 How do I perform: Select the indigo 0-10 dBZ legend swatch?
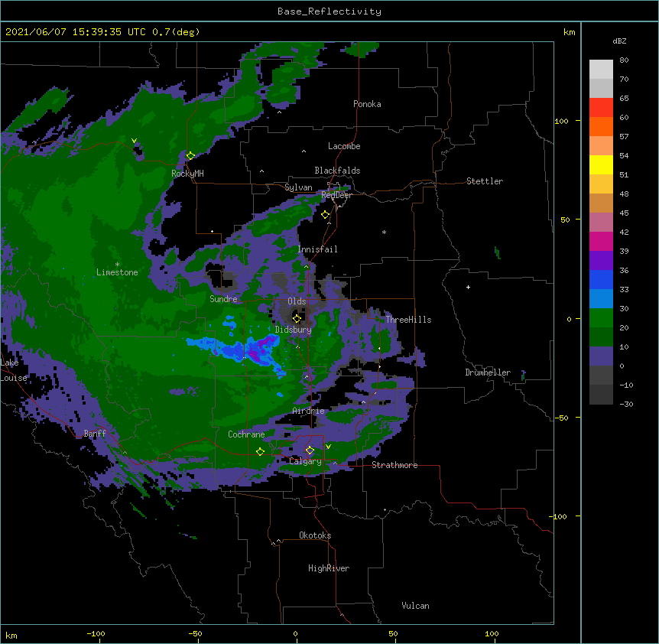tap(601, 356)
